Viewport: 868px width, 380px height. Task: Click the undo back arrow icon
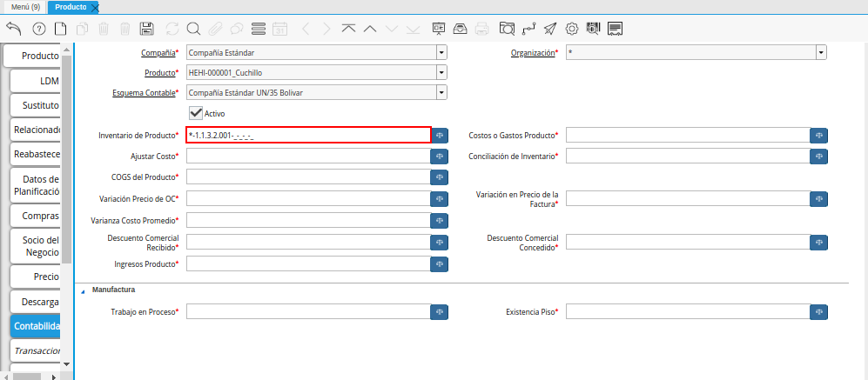(x=13, y=29)
